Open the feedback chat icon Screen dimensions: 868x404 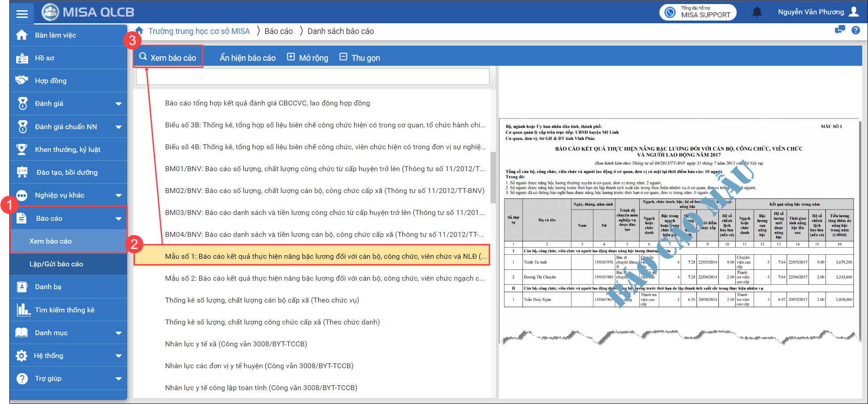pos(840,30)
